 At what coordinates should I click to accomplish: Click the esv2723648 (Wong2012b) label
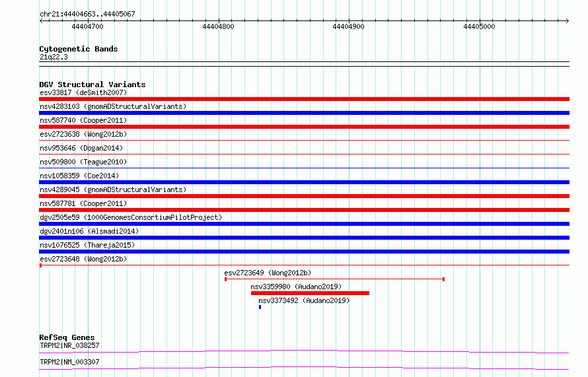click(x=83, y=259)
